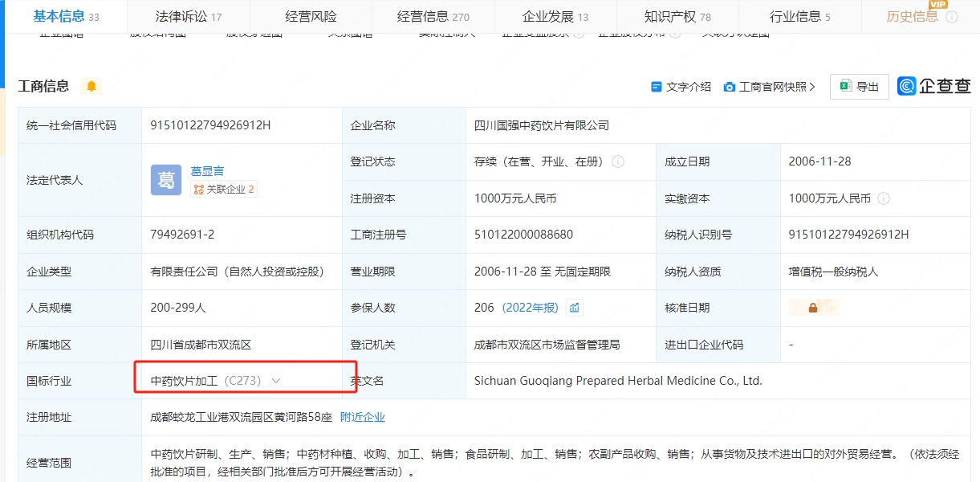Click 参保人数 value 206
The image size is (980, 482).
click(484, 308)
